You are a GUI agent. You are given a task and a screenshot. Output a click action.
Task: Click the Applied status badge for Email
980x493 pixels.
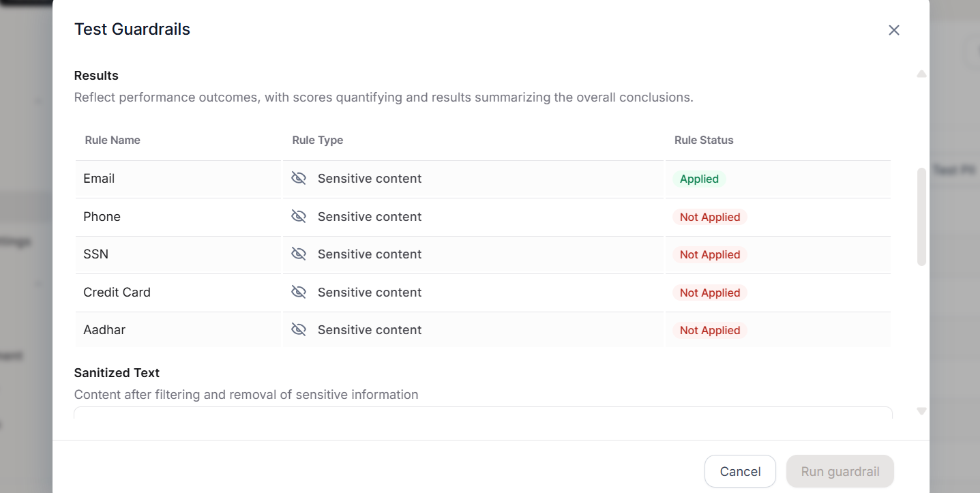pyautogui.click(x=699, y=179)
